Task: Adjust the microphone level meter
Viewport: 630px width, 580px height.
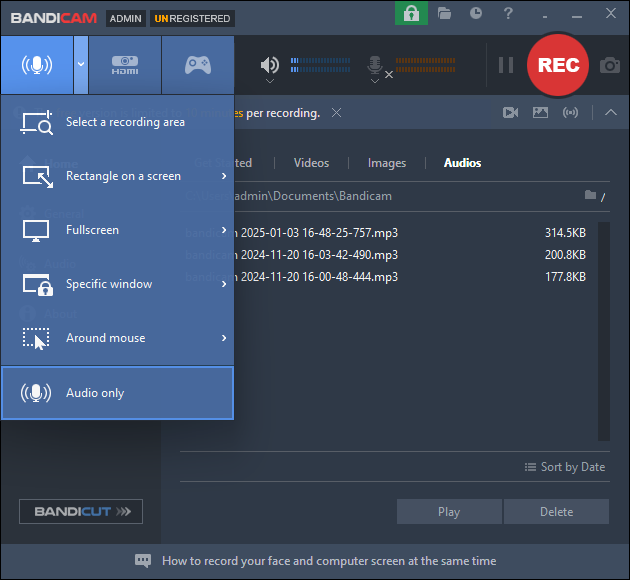Action: [x=425, y=65]
